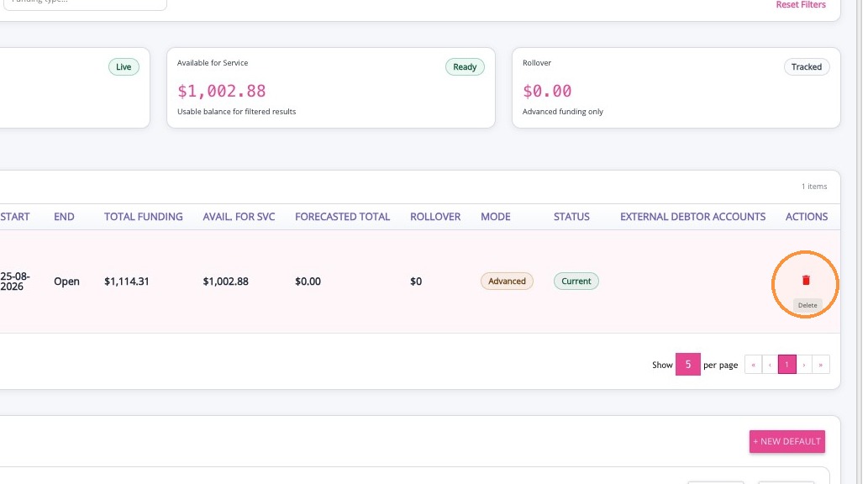Screen dimensions: 868x484
Task: Click the + NEW DEFAULT button
Action: [x=786, y=441]
